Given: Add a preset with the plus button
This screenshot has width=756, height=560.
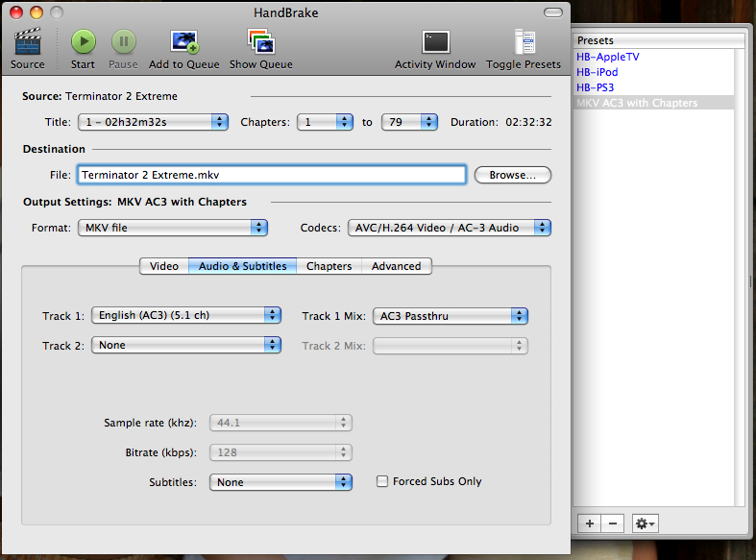Looking at the screenshot, I should click(589, 523).
